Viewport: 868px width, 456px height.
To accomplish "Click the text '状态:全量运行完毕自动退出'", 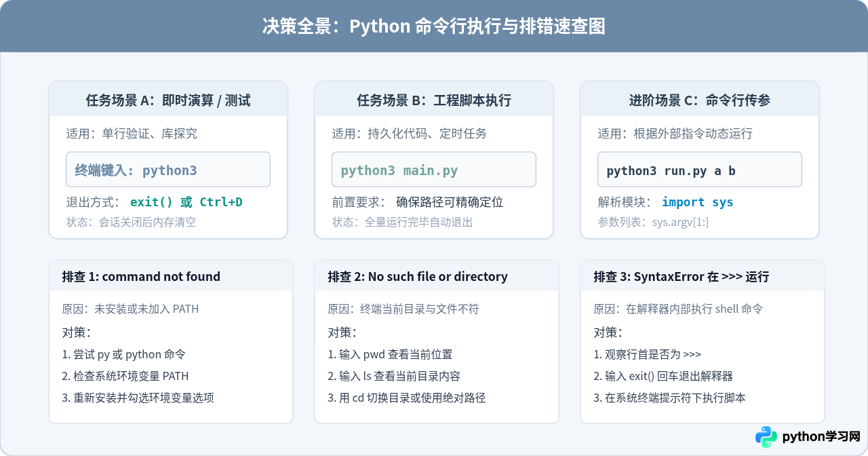I will coord(402,222).
